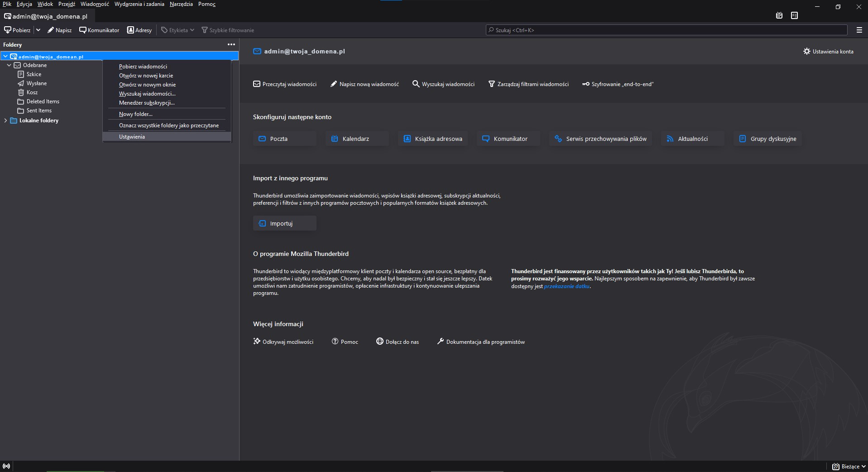This screenshot has width=868, height=472.
Task: Open the hamburger application menu
Action: (x=859, y=30)
